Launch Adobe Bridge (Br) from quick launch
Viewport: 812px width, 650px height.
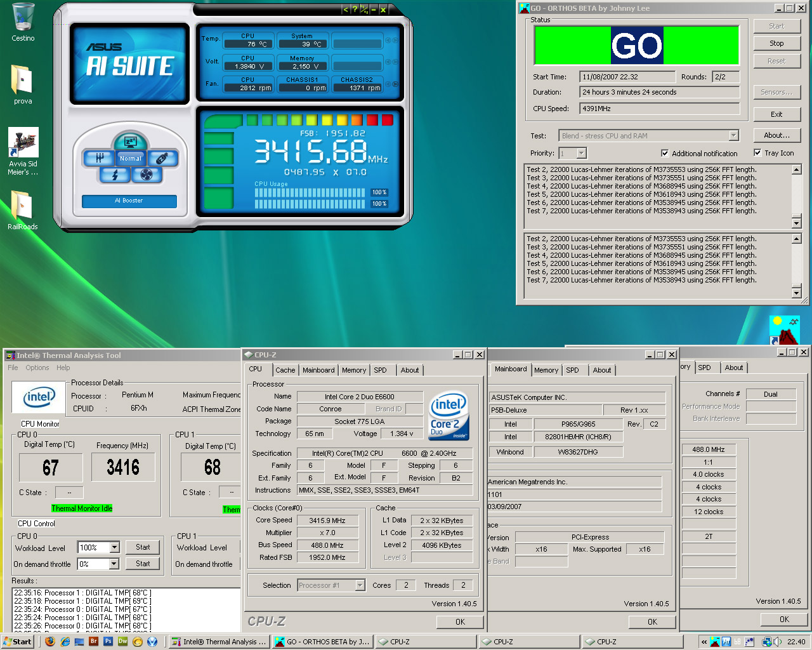point(94,642)
